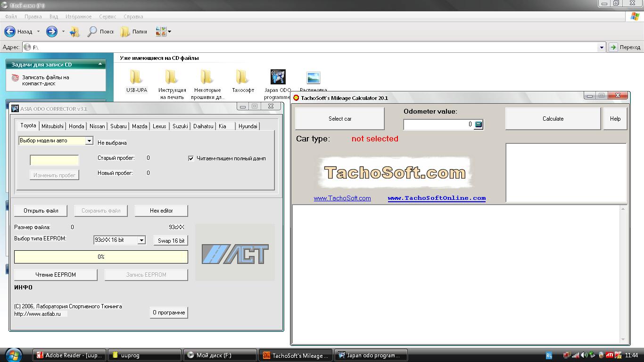Open the Hex editor button
Screen dimensions: 644x362
(161, 211)
